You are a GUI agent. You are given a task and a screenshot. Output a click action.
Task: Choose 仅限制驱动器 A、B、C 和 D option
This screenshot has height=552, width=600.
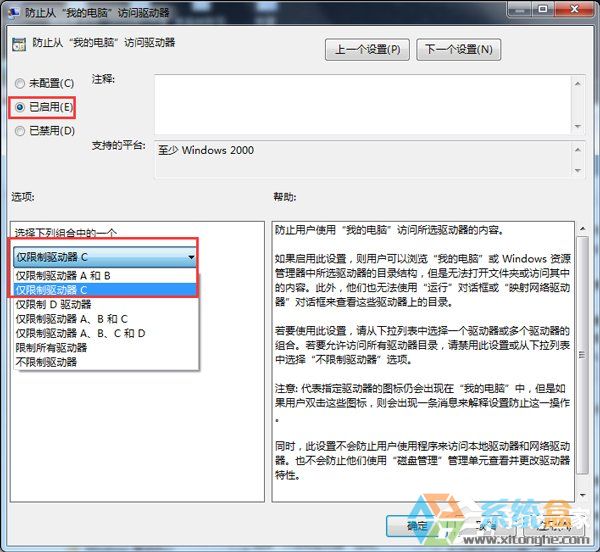pyautogui.click(x=106, y=333)
